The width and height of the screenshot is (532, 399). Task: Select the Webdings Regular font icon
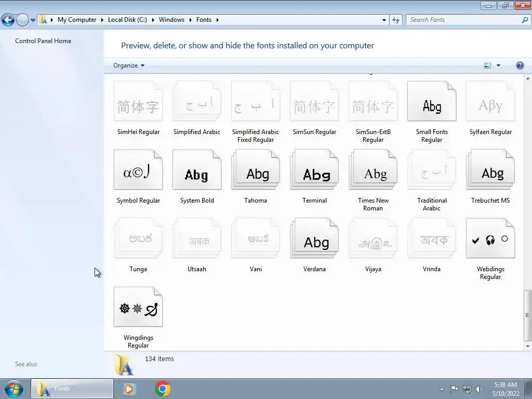pos(490,238)
